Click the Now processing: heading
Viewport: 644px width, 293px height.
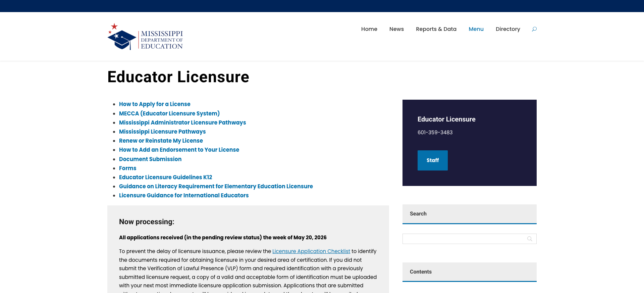(147, 222)
